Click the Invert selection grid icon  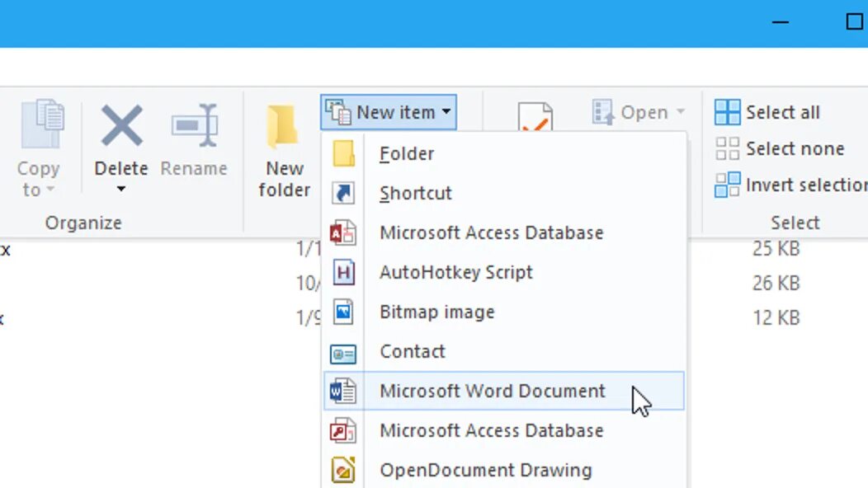tap(728, 185)
